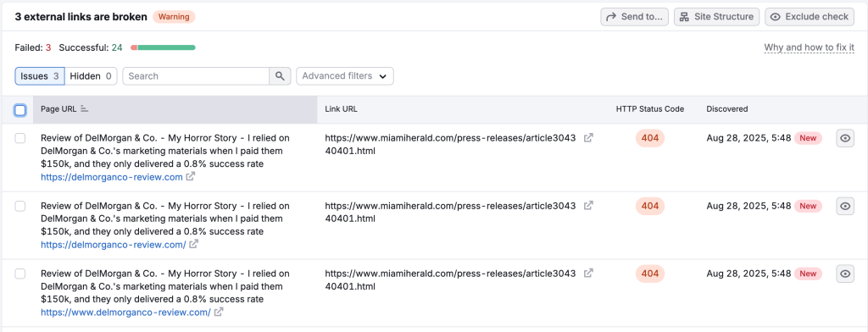The image size is (868, 332).
Task: Open the Why and how to fix it link
Action: (x=809, y=47)
